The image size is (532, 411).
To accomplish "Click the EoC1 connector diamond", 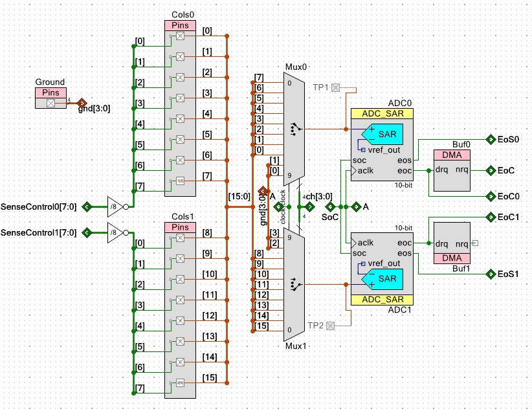I will click(491, 217).
